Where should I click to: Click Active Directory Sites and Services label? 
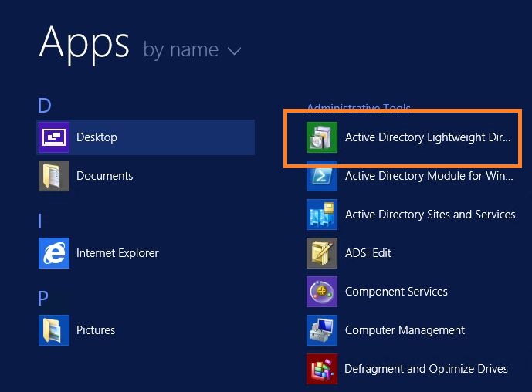tap(430, 215)
